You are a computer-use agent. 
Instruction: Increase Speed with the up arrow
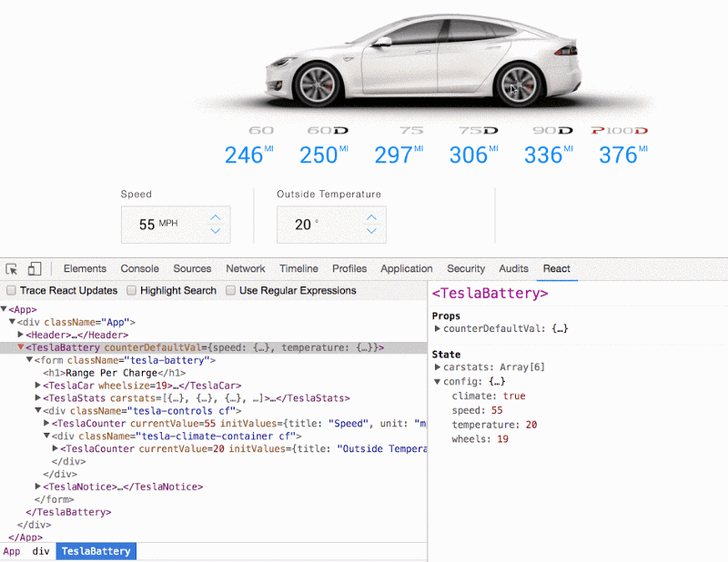coord(216,217)
